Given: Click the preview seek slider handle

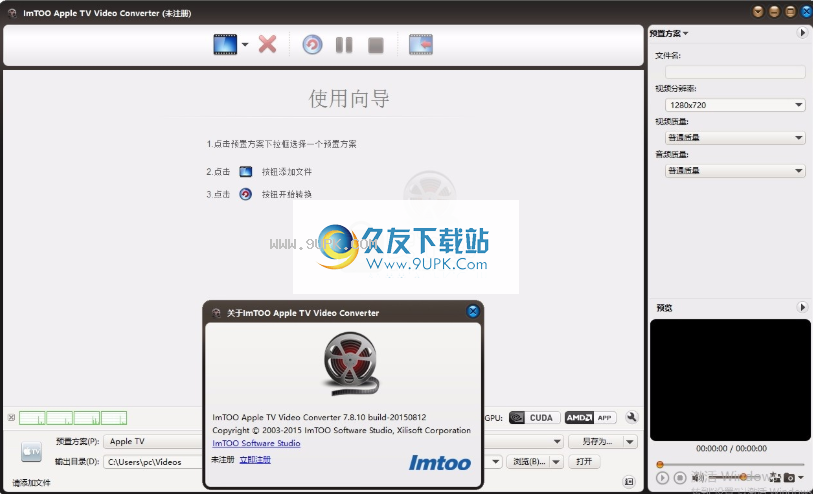Looking at the screenshot, I should point(660,464).
